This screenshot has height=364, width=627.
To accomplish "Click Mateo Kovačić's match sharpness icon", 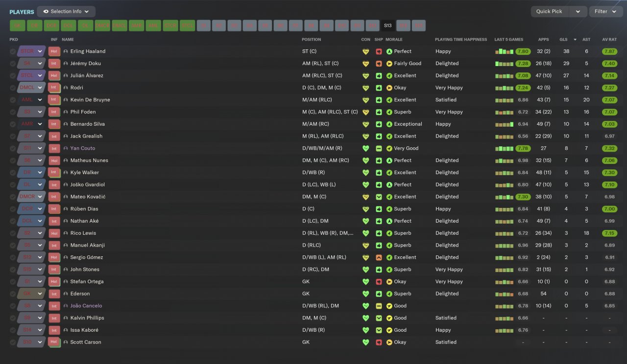I will pos(379,197).
